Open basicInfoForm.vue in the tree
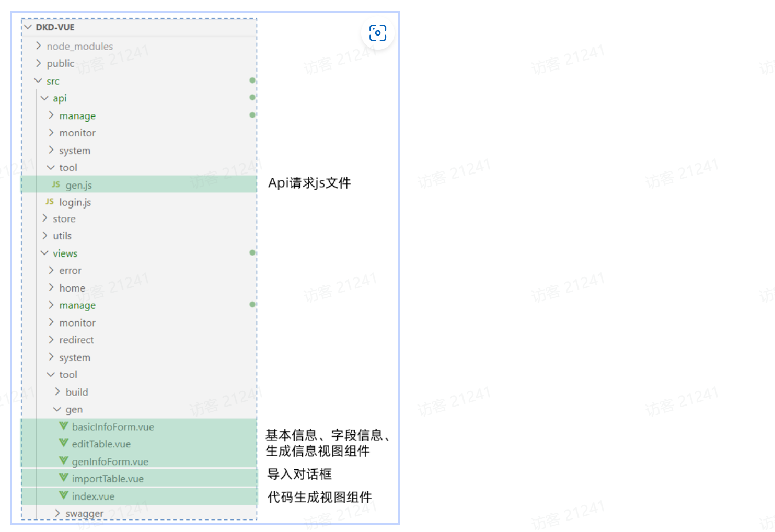775x532 pixels. (139, 426)
